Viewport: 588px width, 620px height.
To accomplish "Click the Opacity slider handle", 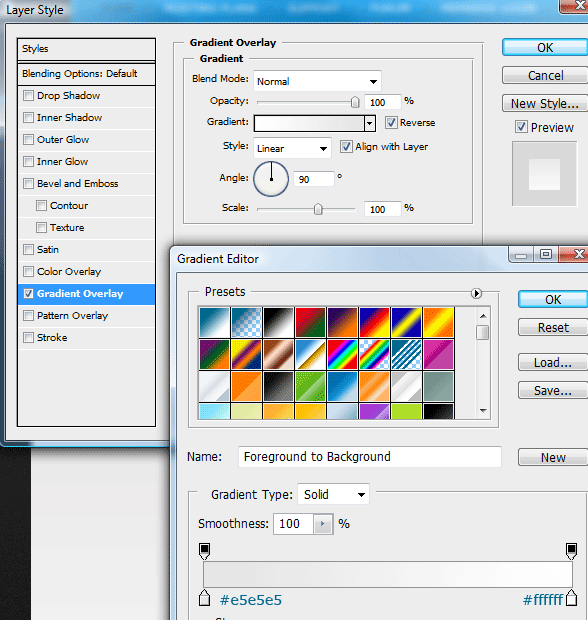I will point(355,102).
